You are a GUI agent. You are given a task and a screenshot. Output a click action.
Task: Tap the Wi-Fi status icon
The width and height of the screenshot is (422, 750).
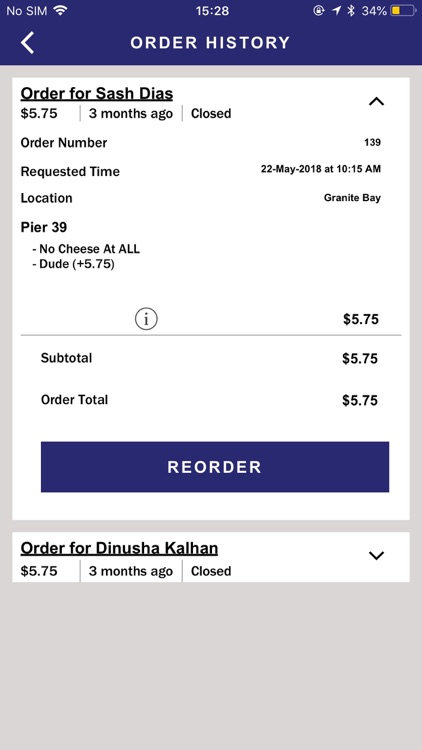pos(60,11)
